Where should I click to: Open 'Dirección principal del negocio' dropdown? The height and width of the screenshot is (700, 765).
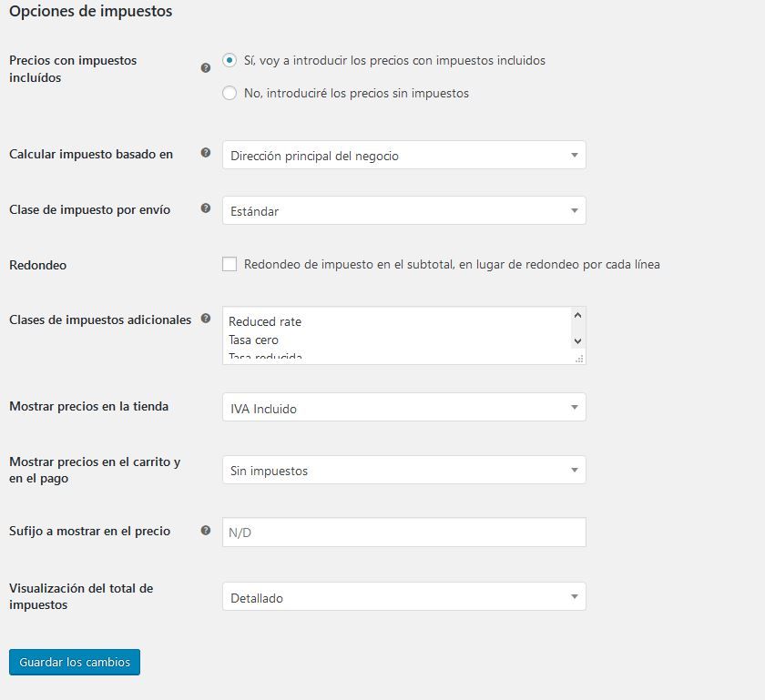pos(404,155)
